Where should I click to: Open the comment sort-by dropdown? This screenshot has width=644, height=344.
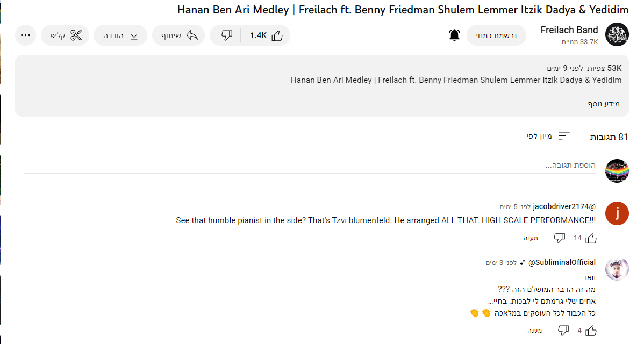coord(548,137)
